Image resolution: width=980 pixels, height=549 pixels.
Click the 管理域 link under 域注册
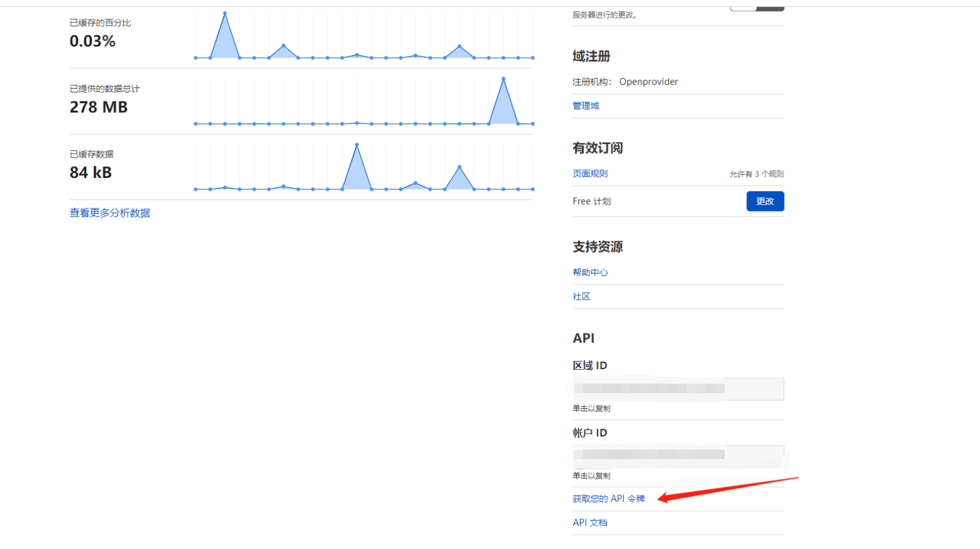(586, 106)
